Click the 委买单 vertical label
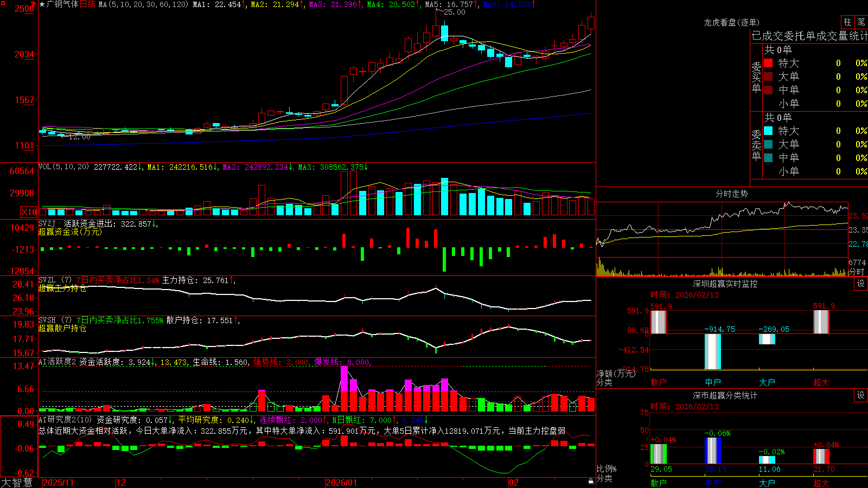The width and height of the screenshot is (868, 488). coord(756,78)
